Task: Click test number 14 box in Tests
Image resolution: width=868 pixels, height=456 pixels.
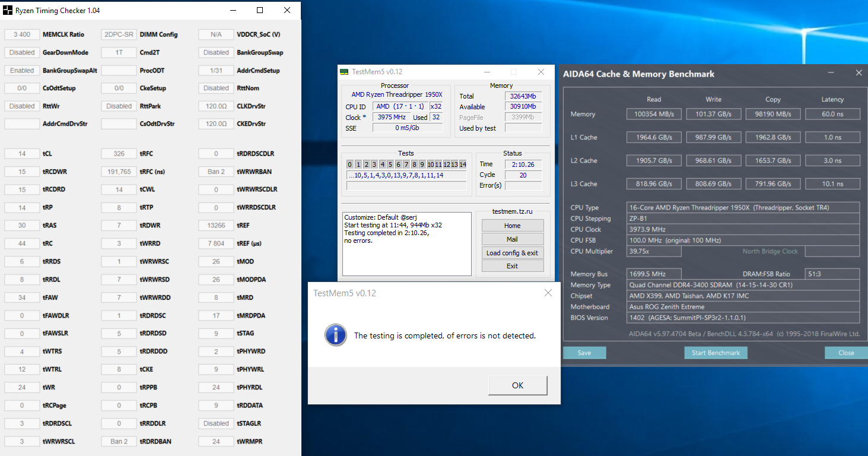Action: (x=463, y=164)
